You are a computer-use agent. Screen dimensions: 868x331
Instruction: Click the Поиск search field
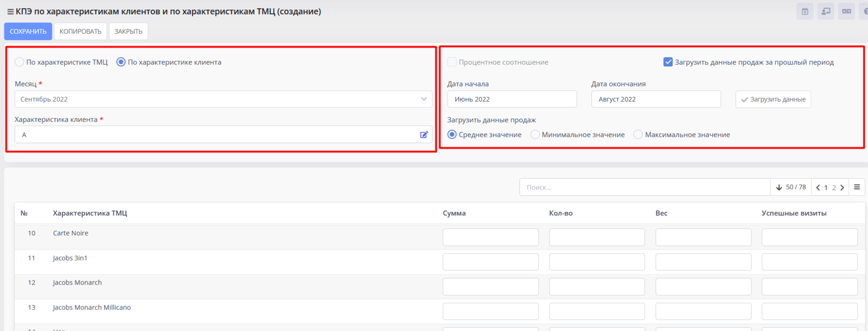[x=644, y=187]
